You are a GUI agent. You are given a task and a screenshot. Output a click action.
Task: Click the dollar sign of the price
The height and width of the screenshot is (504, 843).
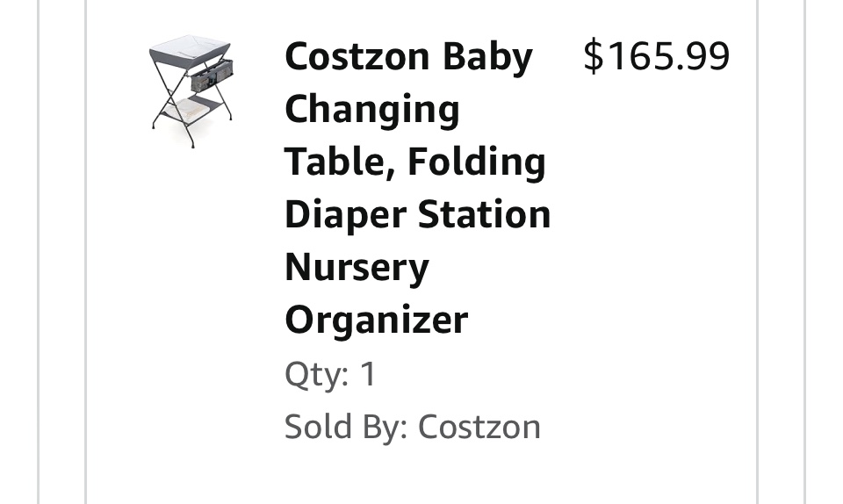[x=594, y=55]
